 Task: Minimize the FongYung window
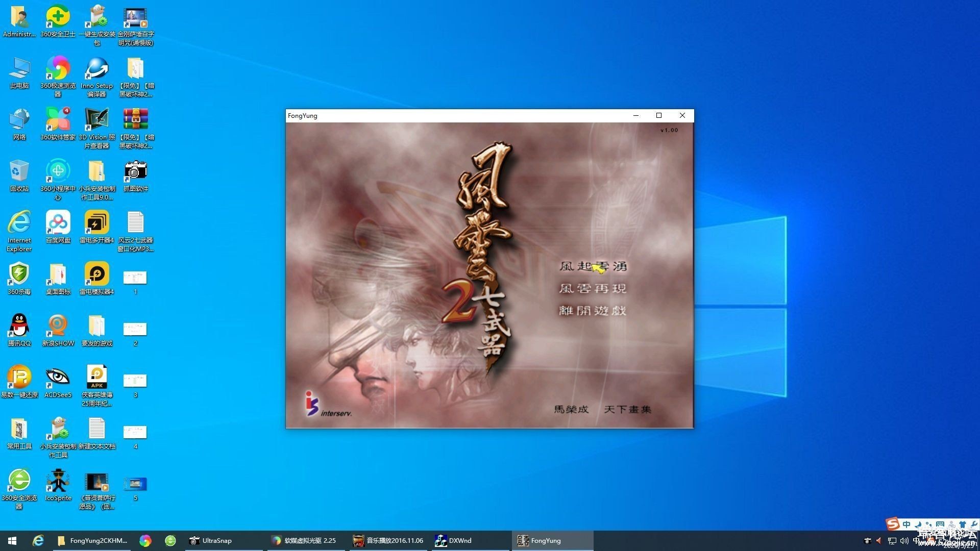pyautogui.click(x=636, y=115)
